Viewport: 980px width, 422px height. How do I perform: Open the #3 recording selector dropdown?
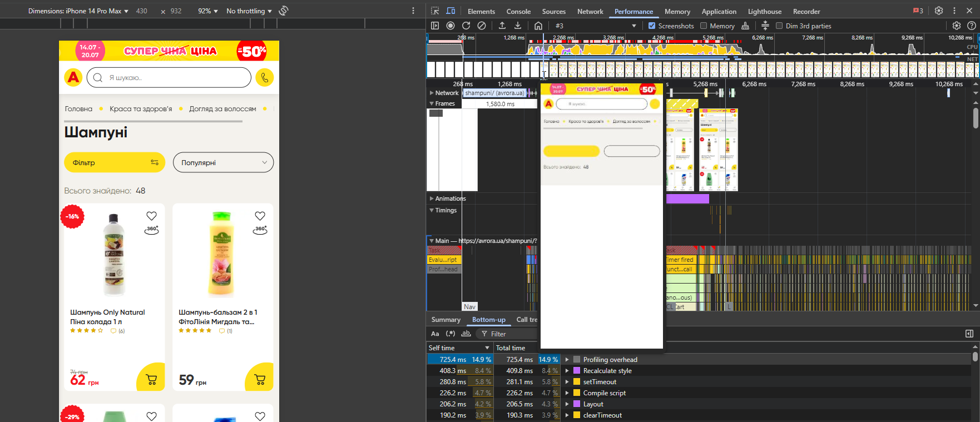(595, 26)
